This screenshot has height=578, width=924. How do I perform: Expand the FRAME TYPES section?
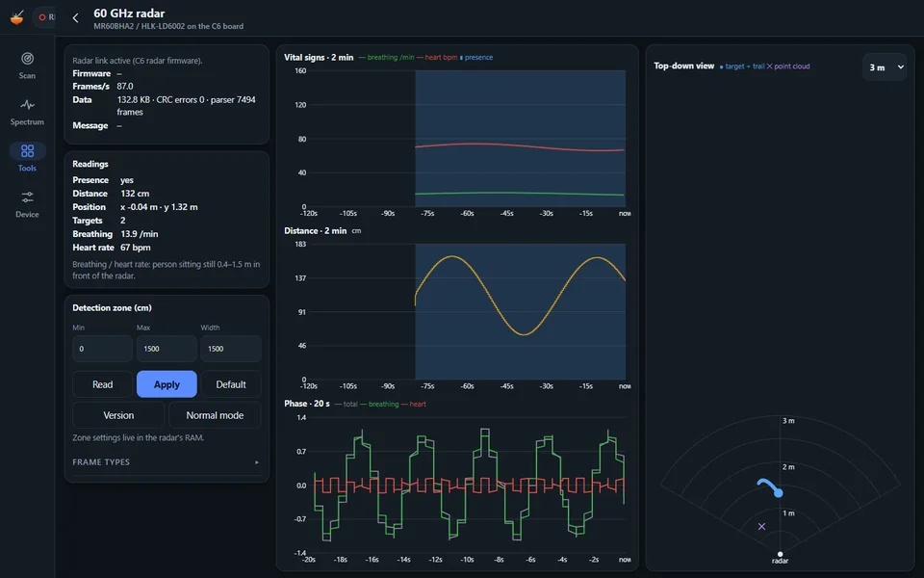(x=167, y=461)
